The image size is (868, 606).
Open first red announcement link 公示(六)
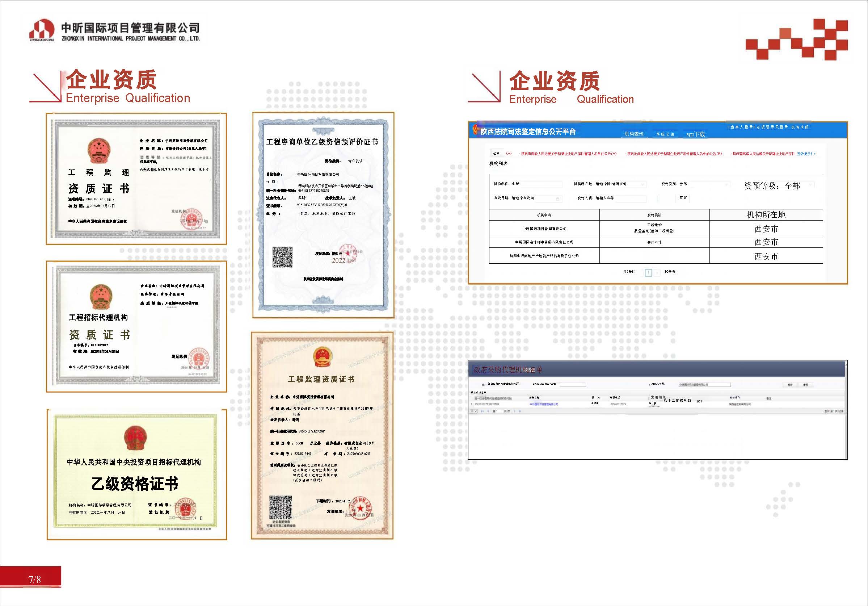[x=569, y=154]
